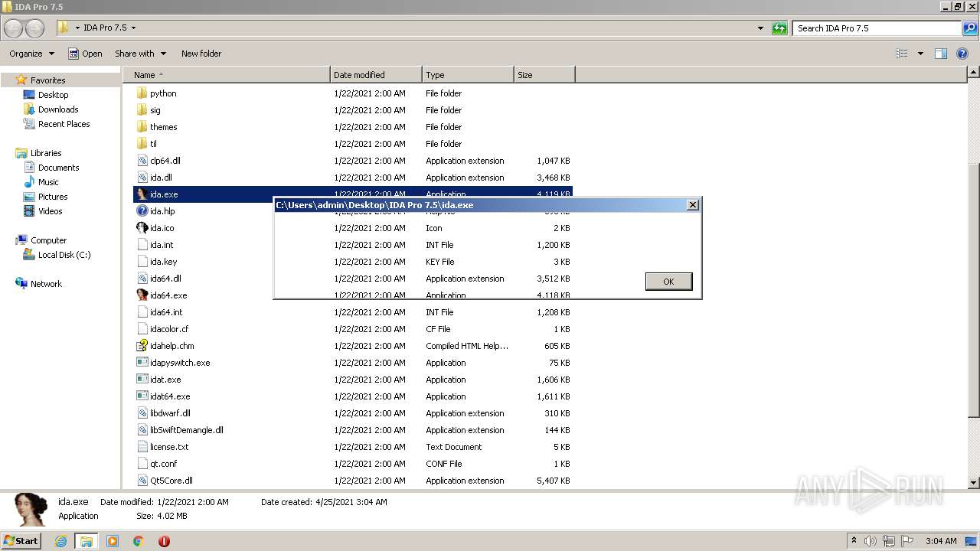Open Favorites in navigation pane

[47, 80]
